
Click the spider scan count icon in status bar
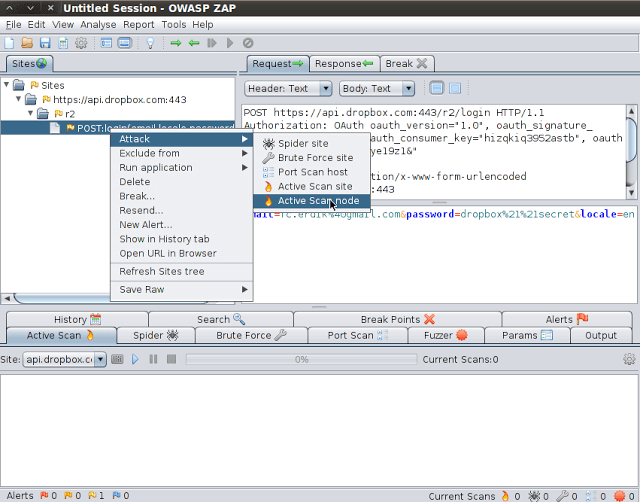pos(534,496)
